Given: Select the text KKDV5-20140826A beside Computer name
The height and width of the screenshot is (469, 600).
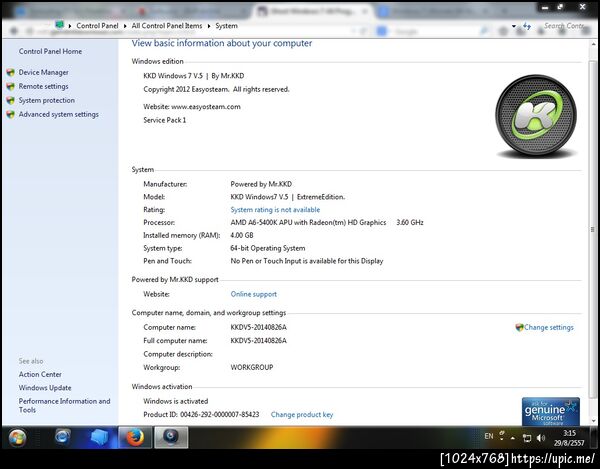Looking at the screenshot, I should (258, 327).
